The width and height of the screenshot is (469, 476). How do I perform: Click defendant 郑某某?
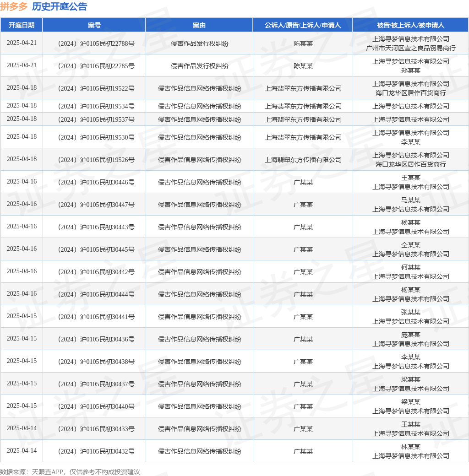[411, 71]
